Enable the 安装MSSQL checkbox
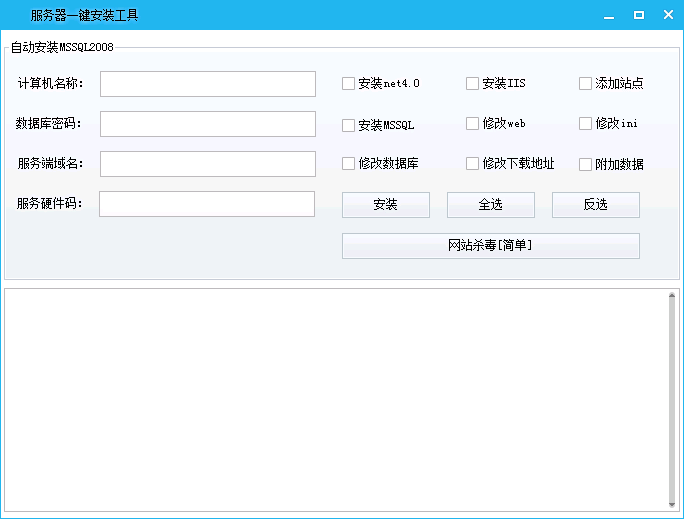684x519 pixels. tap(349, 126)
